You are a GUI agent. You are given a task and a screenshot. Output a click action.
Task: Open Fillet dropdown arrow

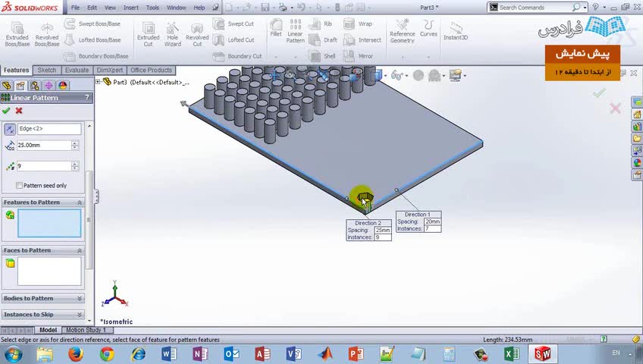coord(276,57)
